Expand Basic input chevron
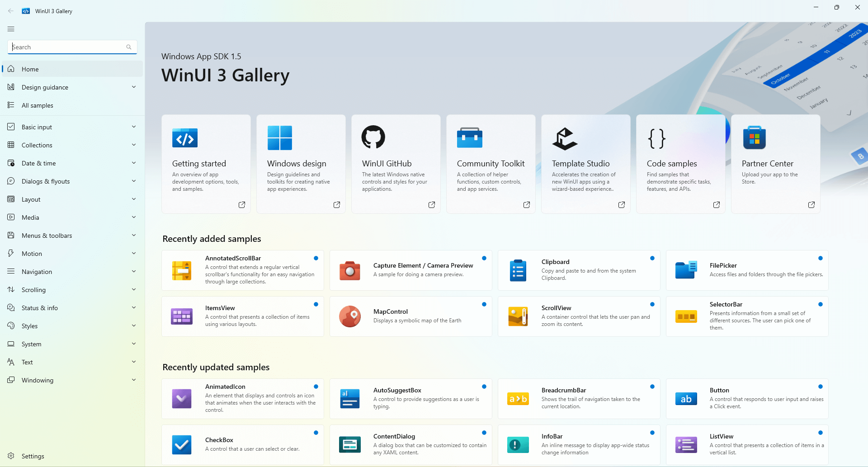 (134, 127)
